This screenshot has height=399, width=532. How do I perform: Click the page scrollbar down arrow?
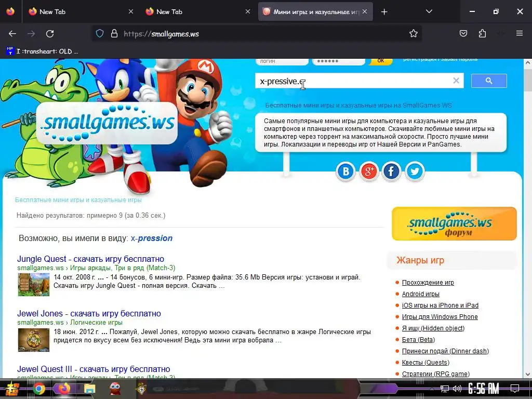click(528, 374)
